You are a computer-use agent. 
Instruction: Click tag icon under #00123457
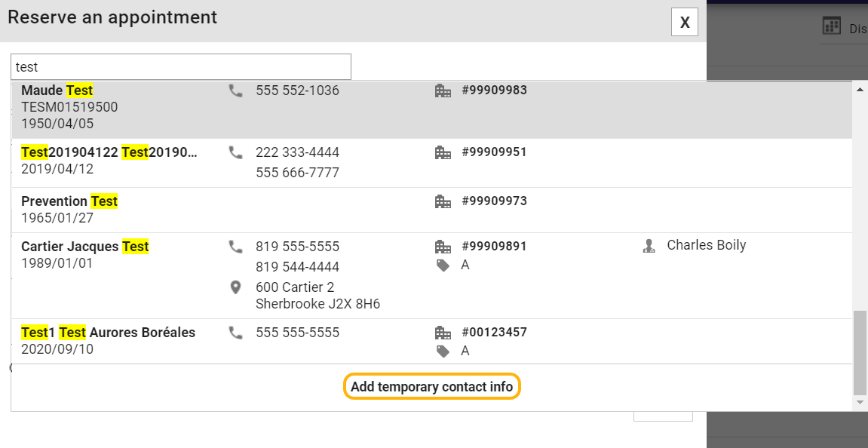443,351
